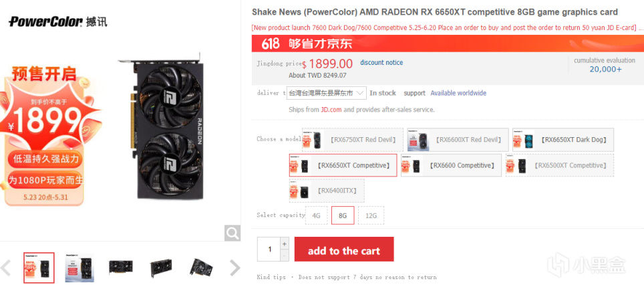Select the third thumbnail showing card side view
This screenshot has width=644, height=285.
[x=121, y=268]
